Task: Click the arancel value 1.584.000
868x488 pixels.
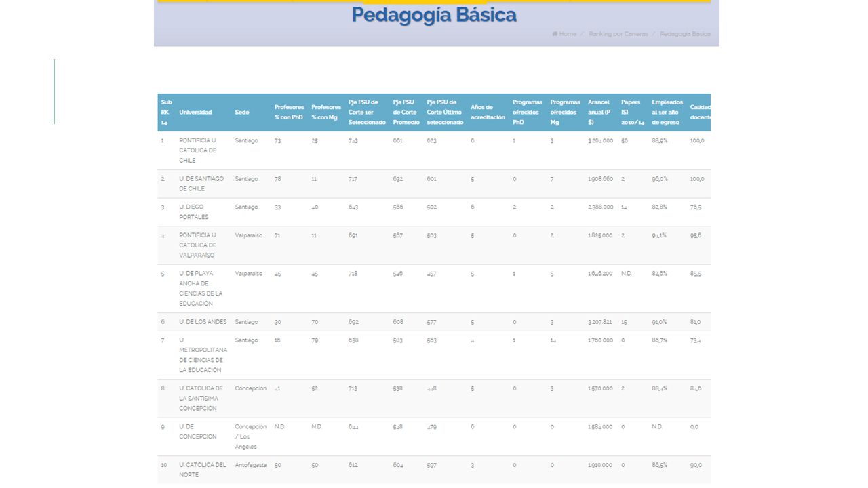Action: pyautogui.click(x=600, y=427)
